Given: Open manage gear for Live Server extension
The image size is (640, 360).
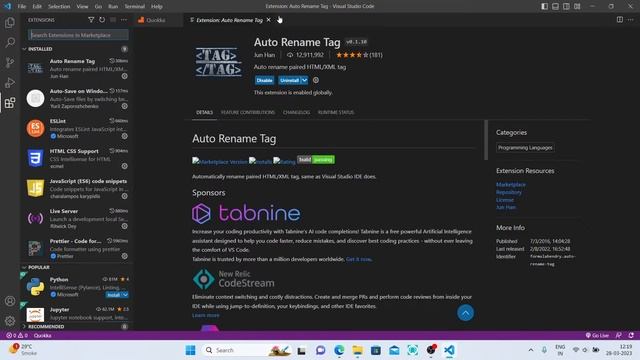Looking at the screenshot, I should [x=124, y=226].
